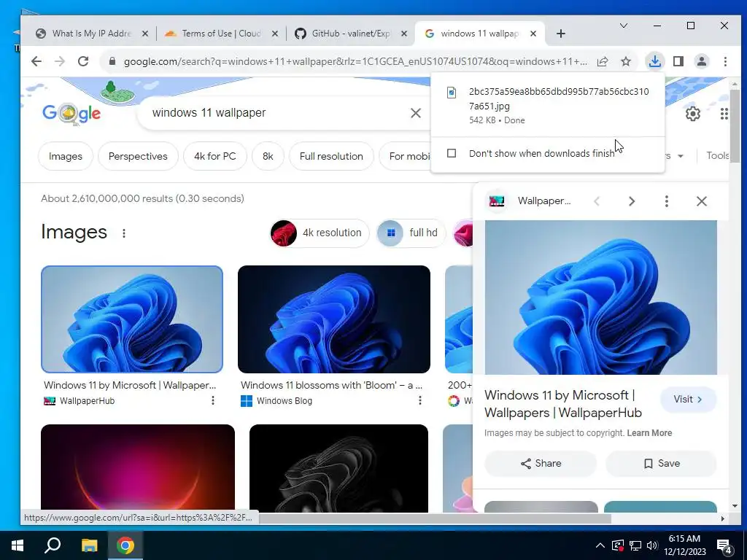The width and height of the screenshot is (747, 560).
Task: Select the Full resolution filter chip
Action: [x=331, y=156]
